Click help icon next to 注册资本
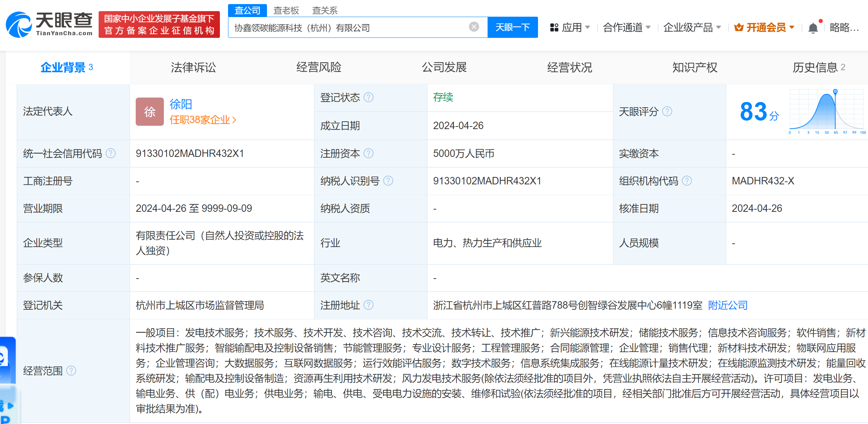This screenshot has height=424, width=868. [368, 153]
